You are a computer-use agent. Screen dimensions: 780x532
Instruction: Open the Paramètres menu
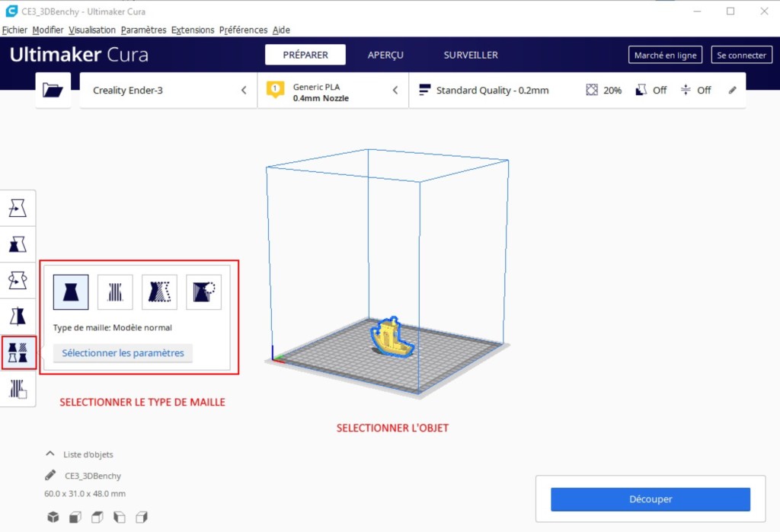[143, 30]
